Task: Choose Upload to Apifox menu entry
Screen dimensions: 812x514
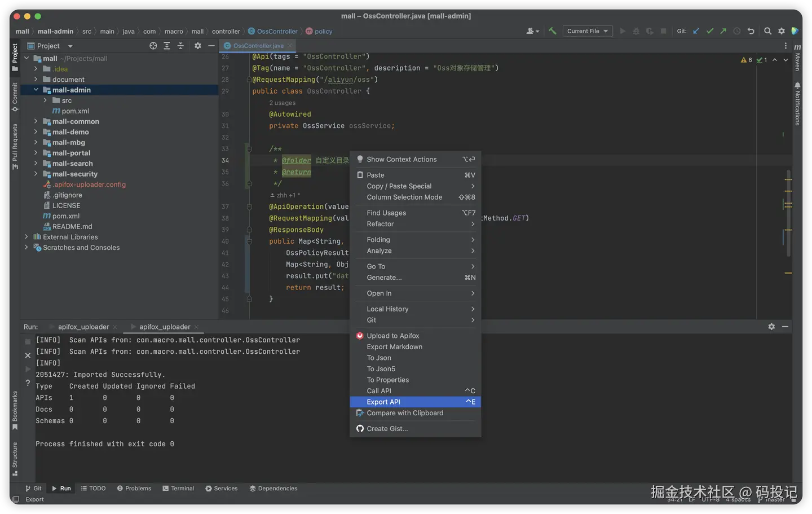Action: coord(392,336)
